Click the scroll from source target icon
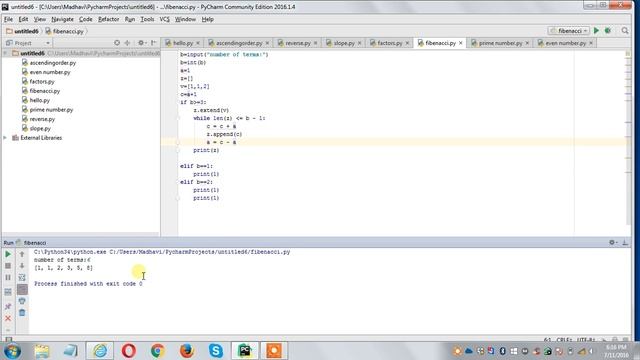The image size is (640, 360). tap(117, 43)
